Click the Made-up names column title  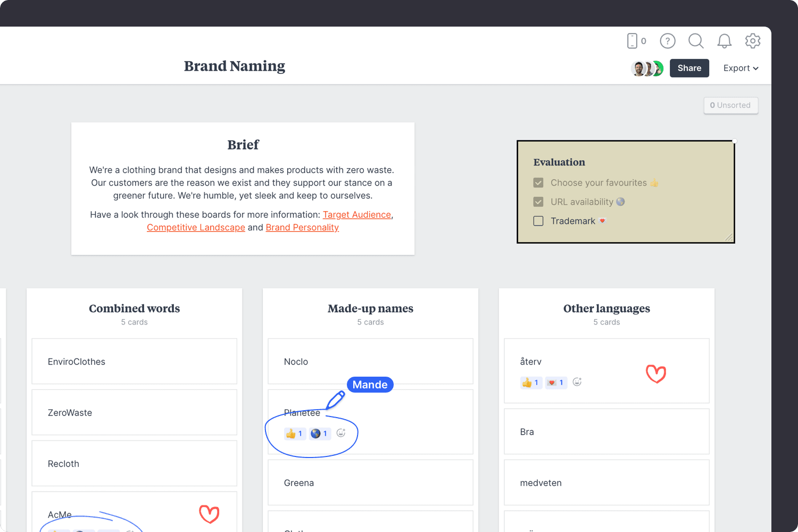click(370, 309)
